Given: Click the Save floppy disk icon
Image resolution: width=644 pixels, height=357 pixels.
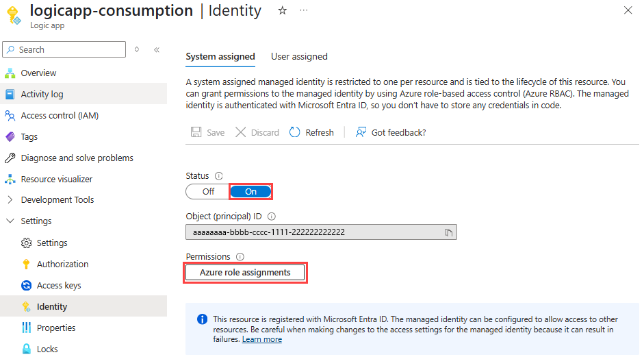Looking at the screenshot, I should (x=196, y=132).
